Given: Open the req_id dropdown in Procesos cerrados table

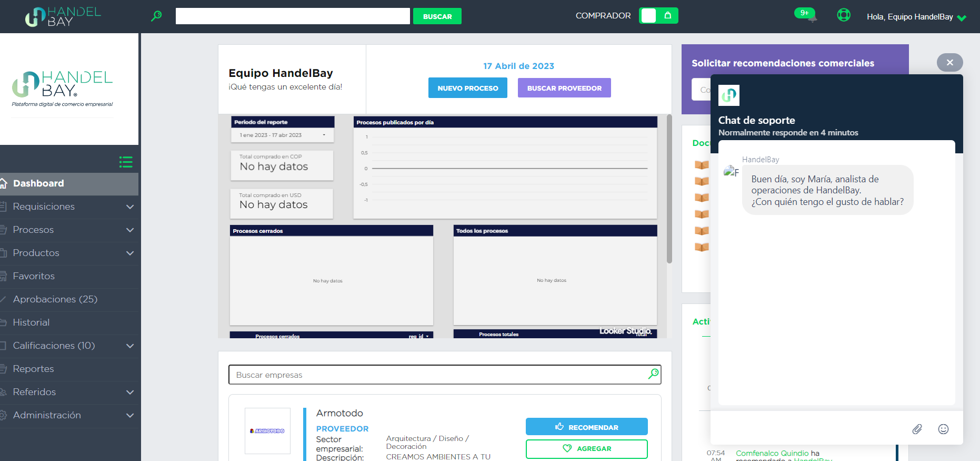Looking at the screenshot, I should pyautogui.click(x=419, y=336).
